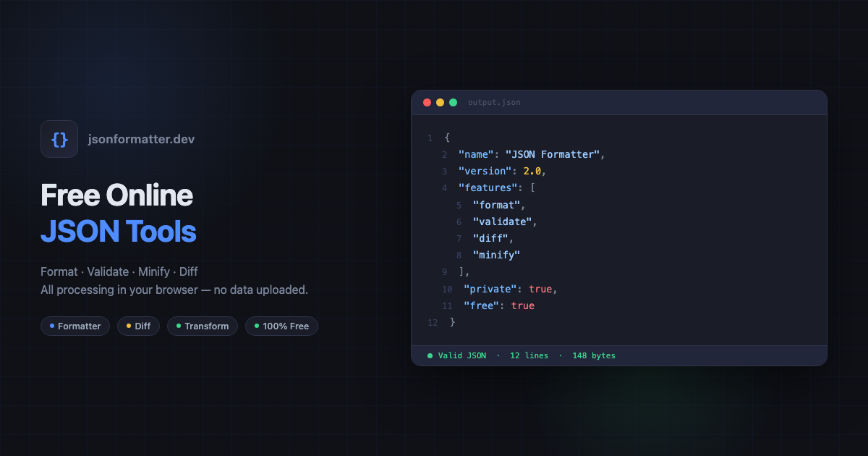Click the yellow dot on Diff pill
The width and height of the screenshot is (868, 456).
click(x=129, y=326)
